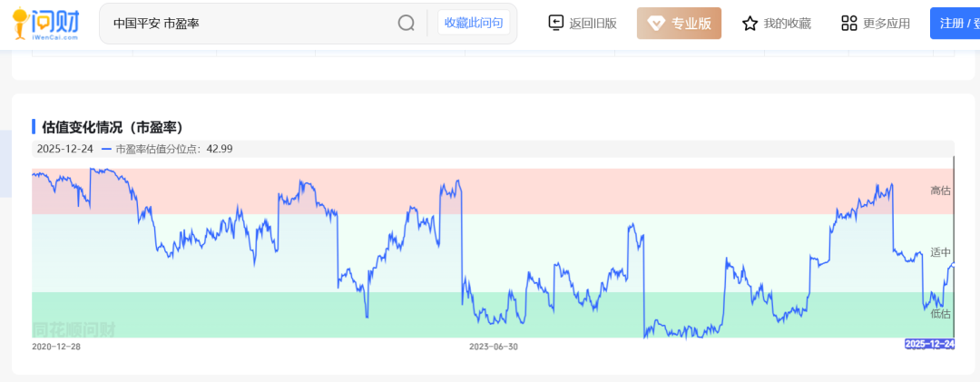The width and height of the screenshot is (980, 382).
Task: Select the 2023-06-30 axis date marker
Action: (x=493, y=346)
